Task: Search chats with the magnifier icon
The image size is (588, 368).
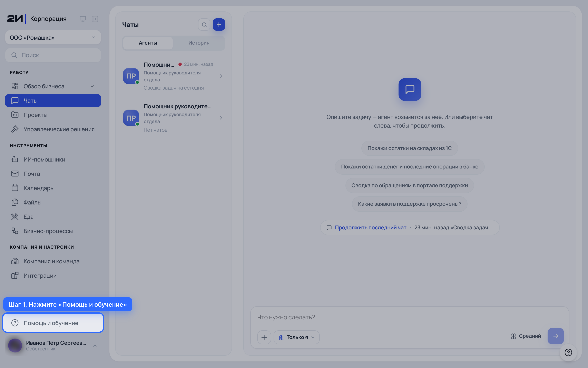Action: click(x=204, y=25)
